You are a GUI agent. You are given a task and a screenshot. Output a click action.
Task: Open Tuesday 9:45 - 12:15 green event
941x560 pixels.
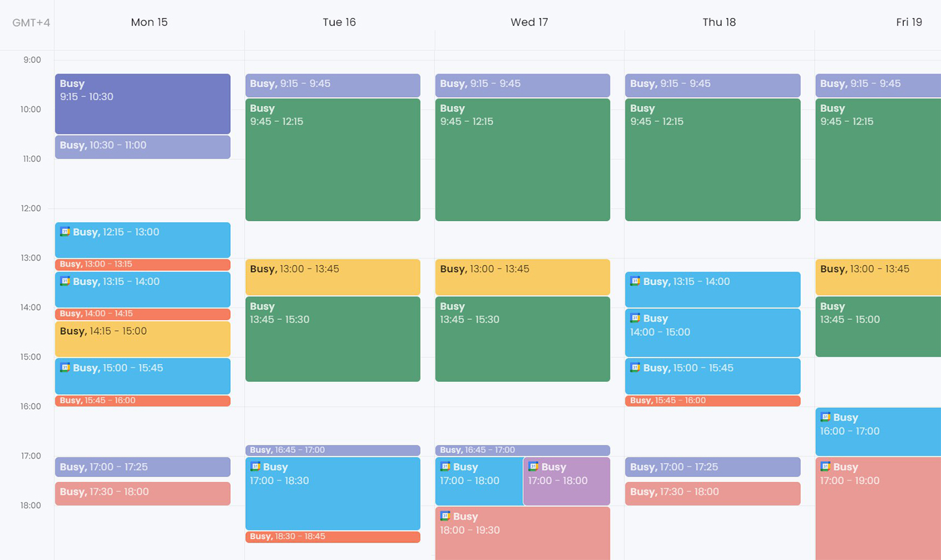click(x=332, y=160)
